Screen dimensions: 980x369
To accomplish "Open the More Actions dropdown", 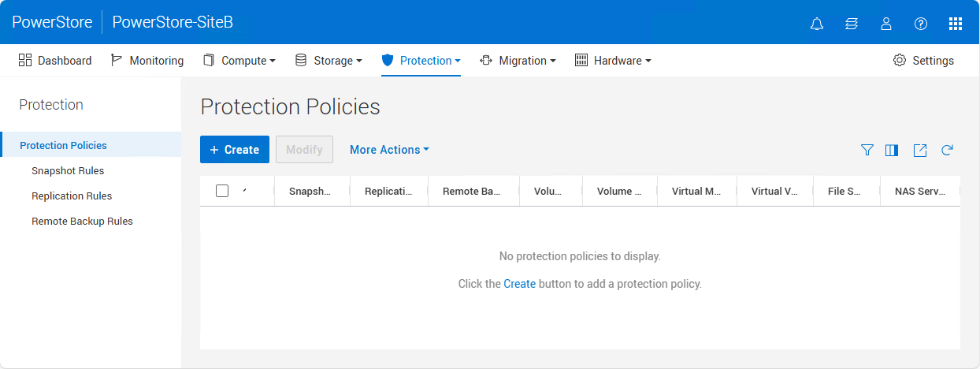I will tap(389, 150).
